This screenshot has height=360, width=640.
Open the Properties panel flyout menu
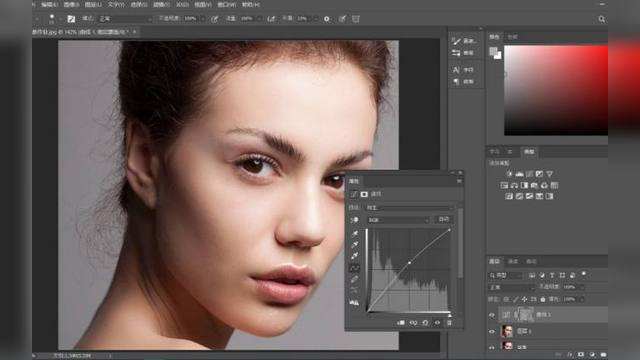[x=459, y=181]
